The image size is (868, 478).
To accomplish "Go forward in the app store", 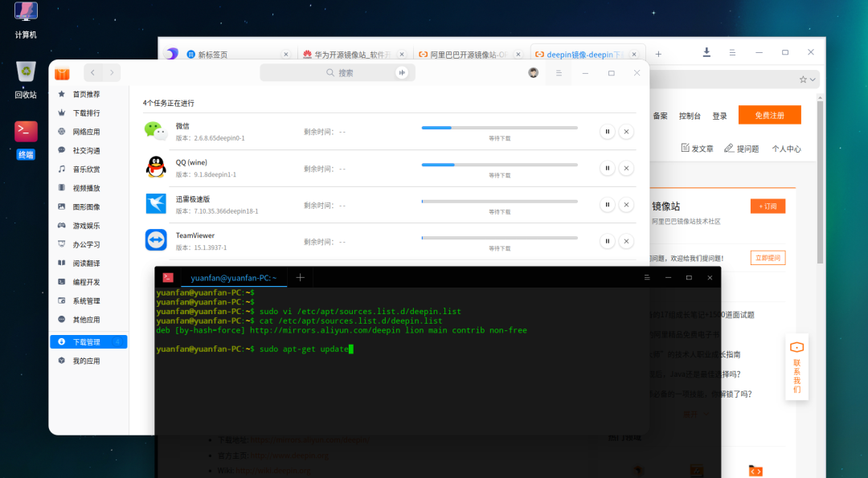I will pyautogui.click(x=112, y=72).
